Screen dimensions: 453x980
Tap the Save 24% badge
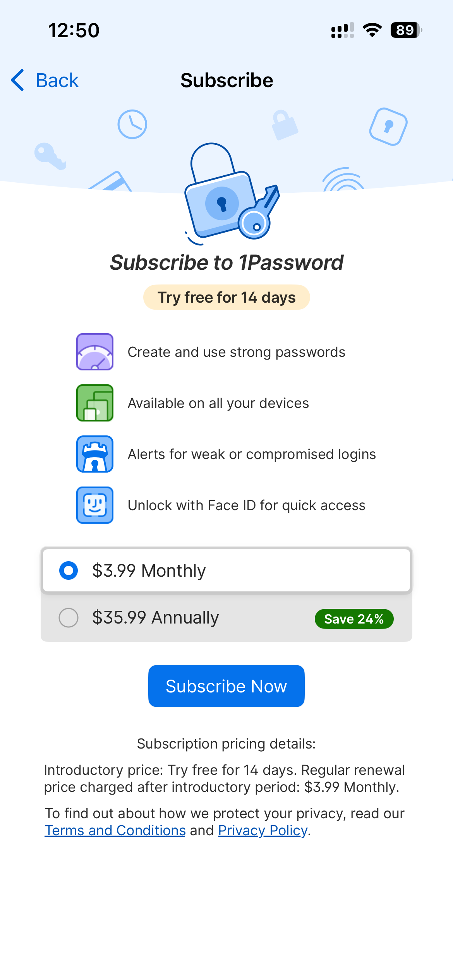coord(354,619)
